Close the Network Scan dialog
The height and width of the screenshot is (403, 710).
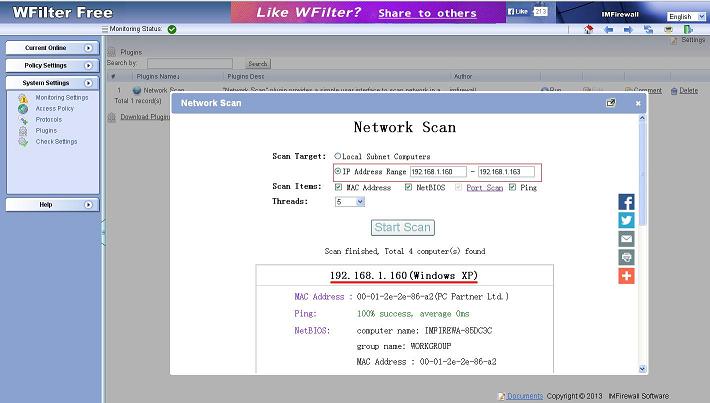[x=638, y=103]
